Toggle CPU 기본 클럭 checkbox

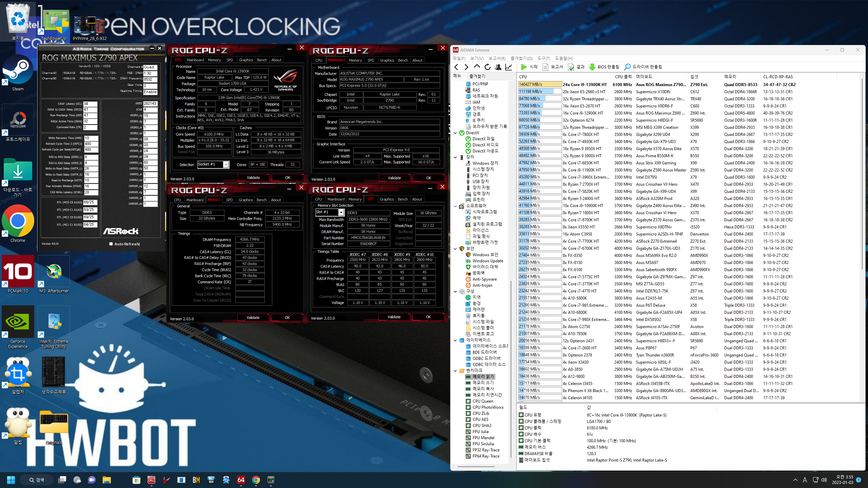[x=521, y=441]
